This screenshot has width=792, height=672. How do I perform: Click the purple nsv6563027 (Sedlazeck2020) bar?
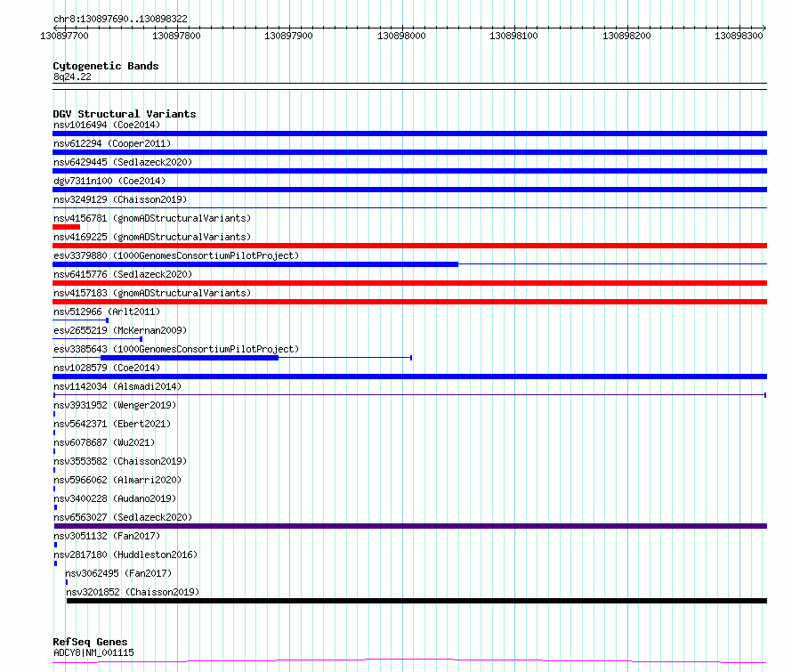pyautogui.click(x=409, y=526)
